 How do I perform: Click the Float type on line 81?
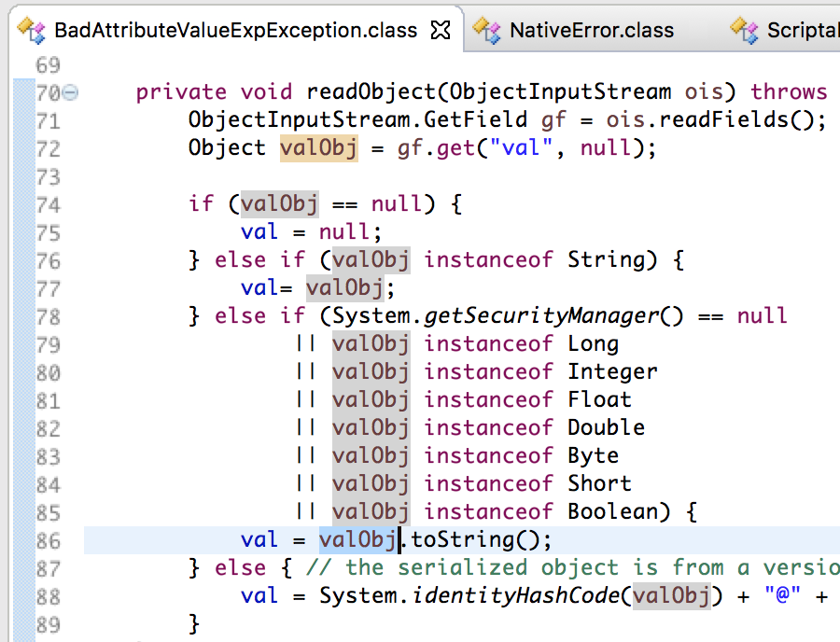(x=599, y=399)
